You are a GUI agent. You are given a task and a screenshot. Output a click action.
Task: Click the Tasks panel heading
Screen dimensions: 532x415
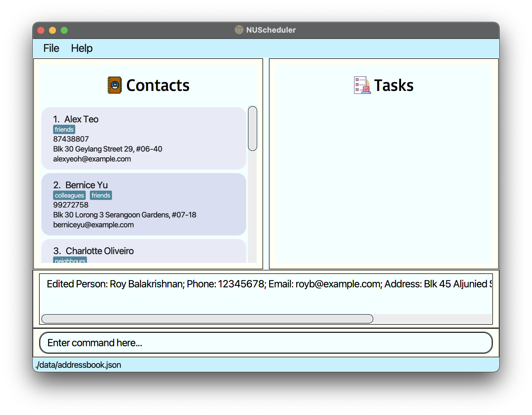pyautogui.click(x=394, y=85)
